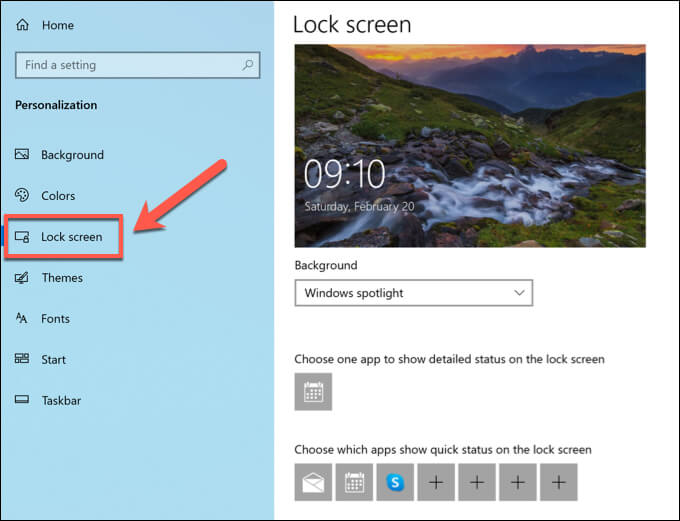Viewport: 680px width, 521px height.
Task: Add app in last plus quick status slot
Action: coord(559,482)
